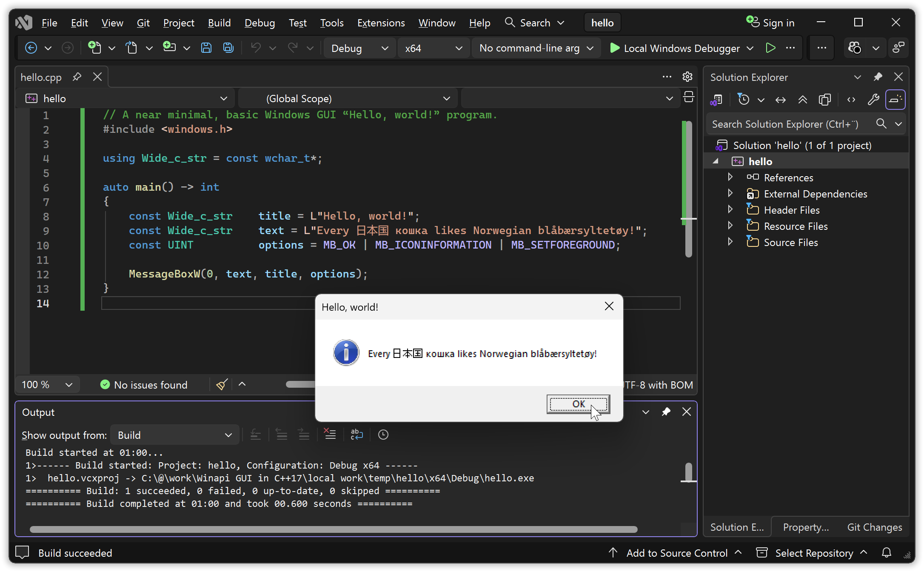Toggle word wrap in Output window
Viewport: 924px width, 572px height.
coord(356,435)
